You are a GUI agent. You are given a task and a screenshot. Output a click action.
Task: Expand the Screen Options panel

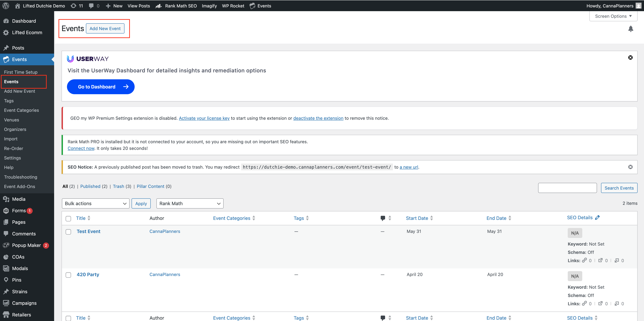point(613,16)
